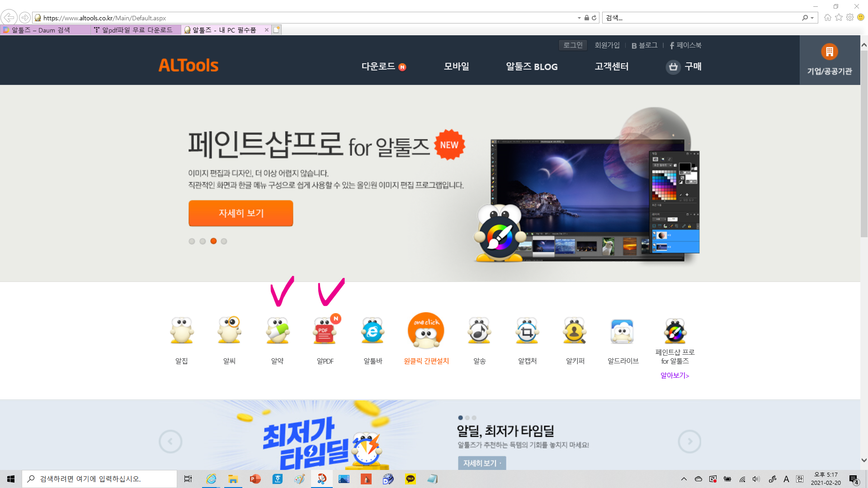Open the 알집 product icon

[181, 331]
